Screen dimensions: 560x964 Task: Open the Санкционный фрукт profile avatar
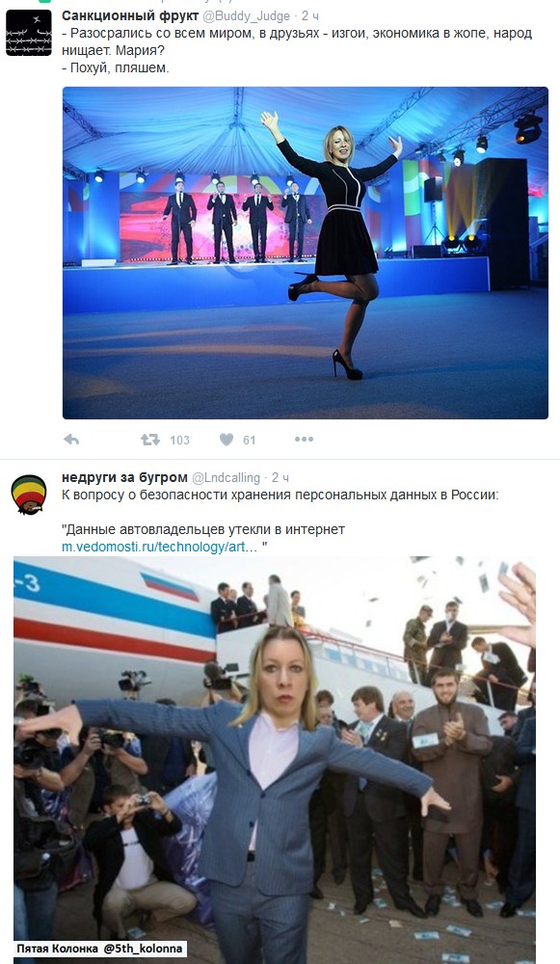pos(29,33)
